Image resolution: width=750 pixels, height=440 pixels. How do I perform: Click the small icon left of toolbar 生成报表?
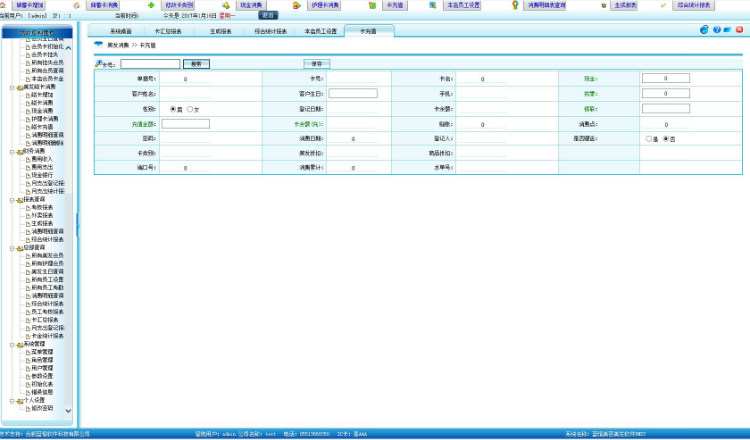(x=604, y=5)
